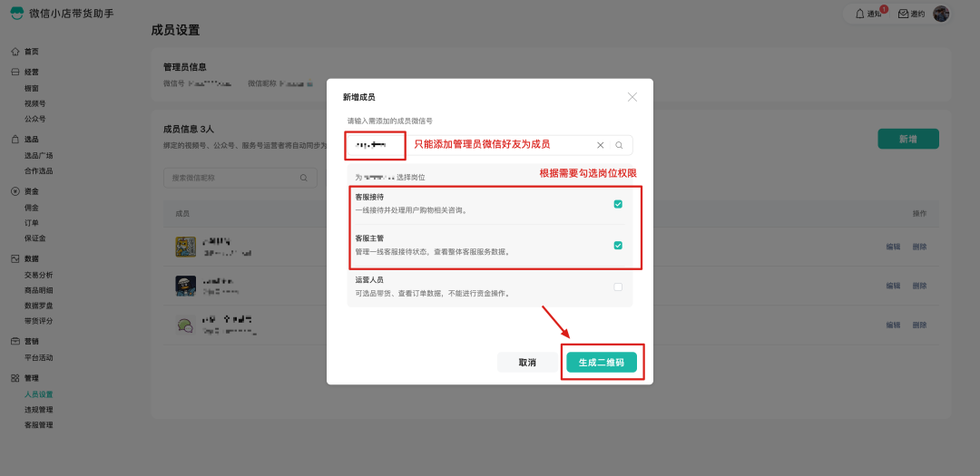
Task: Click the 选品 bag icon in sidebar
Action: point(15,140)
